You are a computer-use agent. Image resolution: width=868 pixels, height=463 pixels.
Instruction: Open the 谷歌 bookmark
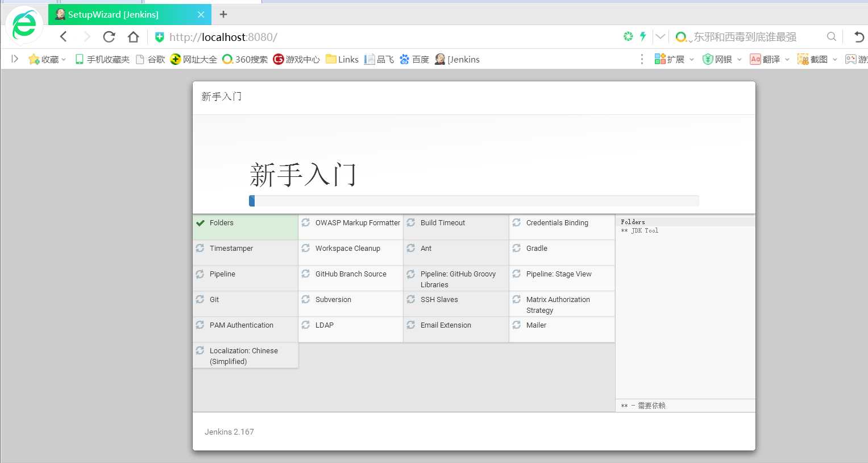point(151,59)
